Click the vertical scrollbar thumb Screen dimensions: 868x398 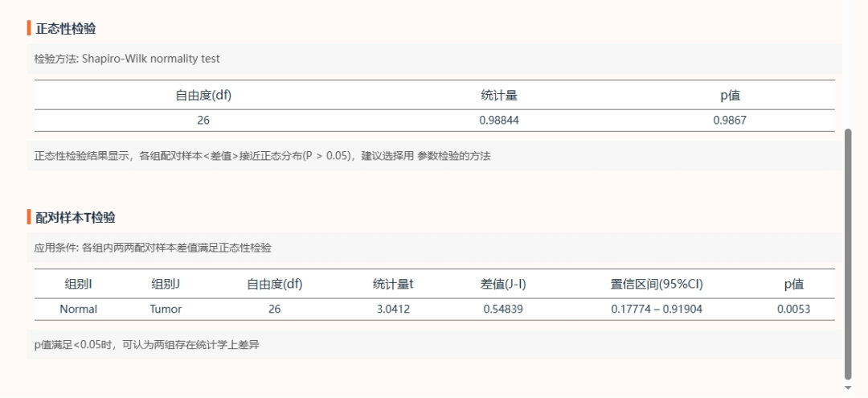pos(848,254)
